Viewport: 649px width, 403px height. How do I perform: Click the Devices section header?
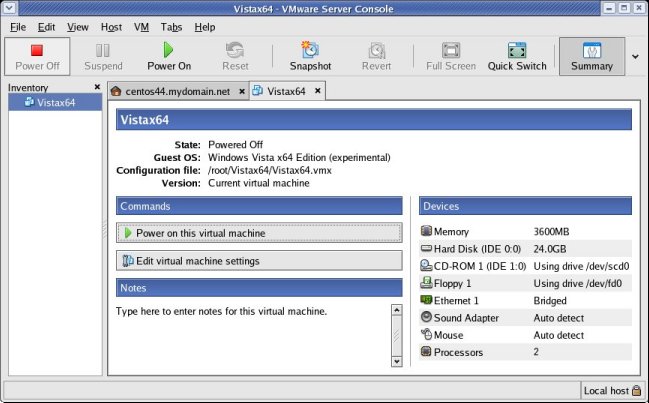point(525,206)
